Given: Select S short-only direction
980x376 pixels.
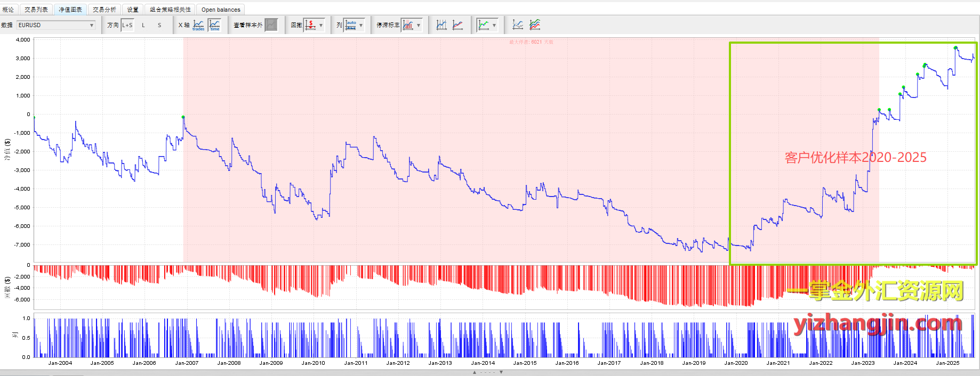Looking at the screenshot, I should coord(159,25).
